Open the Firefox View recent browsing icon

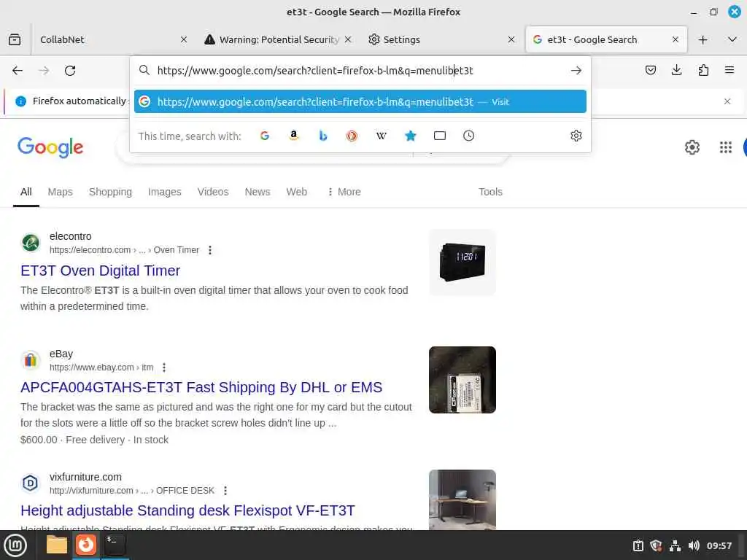[x=15, y=39]
